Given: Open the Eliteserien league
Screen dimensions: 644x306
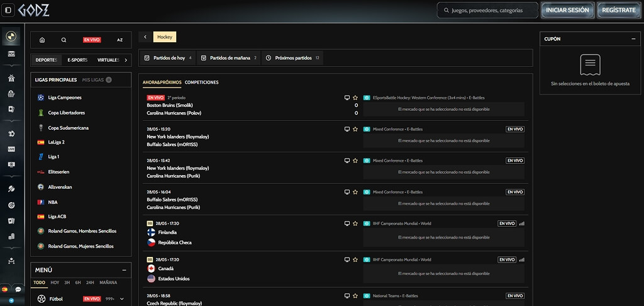Looking at the screenshot, I should (x=58, y=172).
